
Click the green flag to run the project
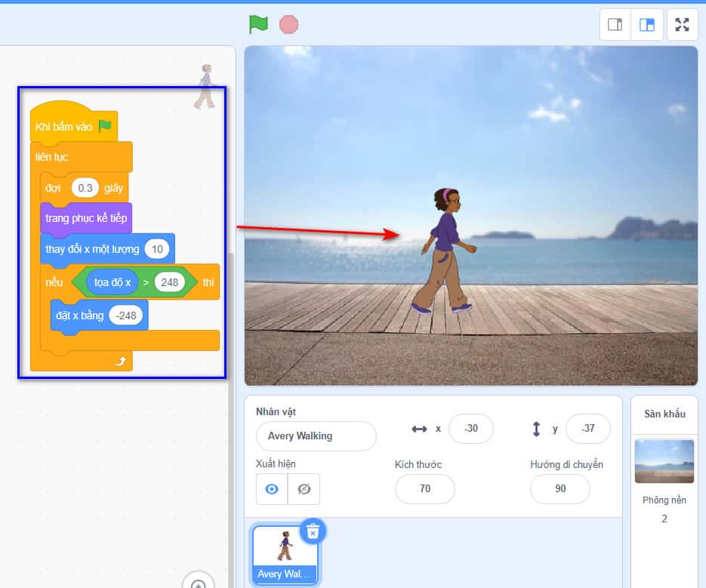click(x=259, y=24)
